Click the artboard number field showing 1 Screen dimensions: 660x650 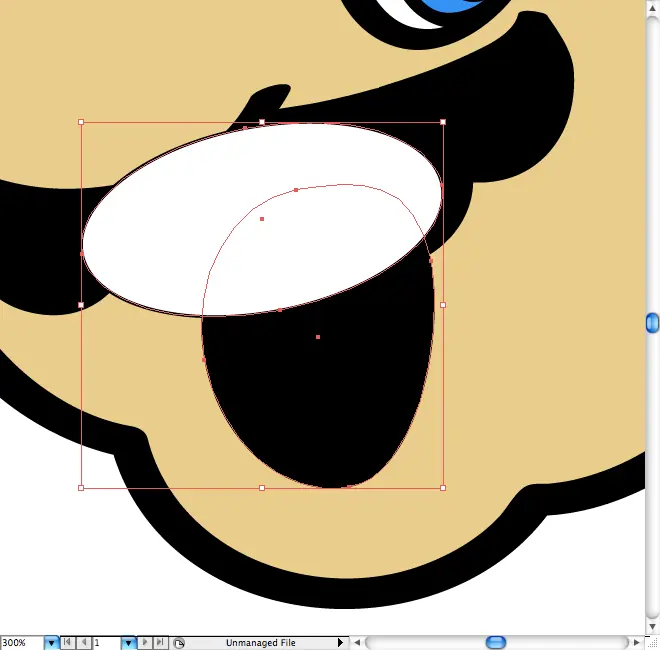point(107,643)
